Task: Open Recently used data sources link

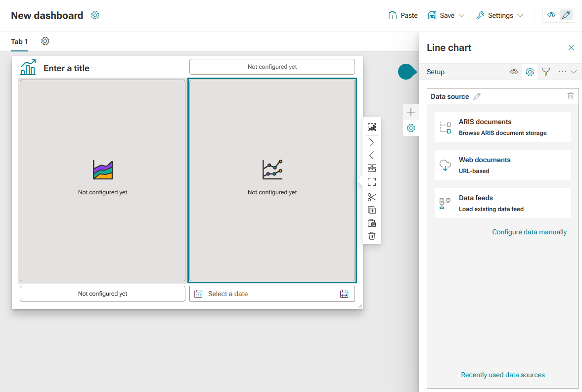Action: click(502, 375)
